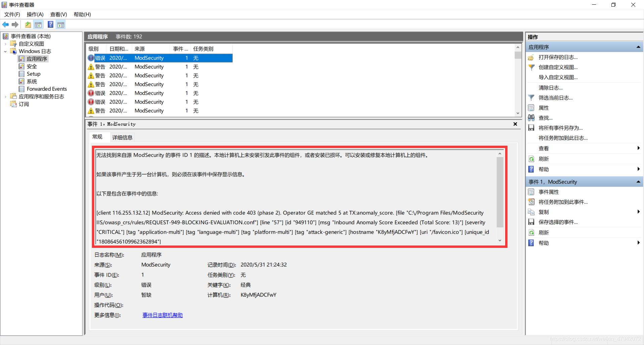The height and width of the screenshot is (345, 644).
Task: Open 帮助 submenu arrow under 应用程序 actions
Action: point(638,169)
